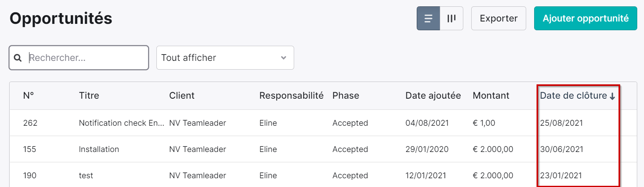The image size is (644, 187).
Task: Sort by Phase column header
Action: click(x=346, y=95)
